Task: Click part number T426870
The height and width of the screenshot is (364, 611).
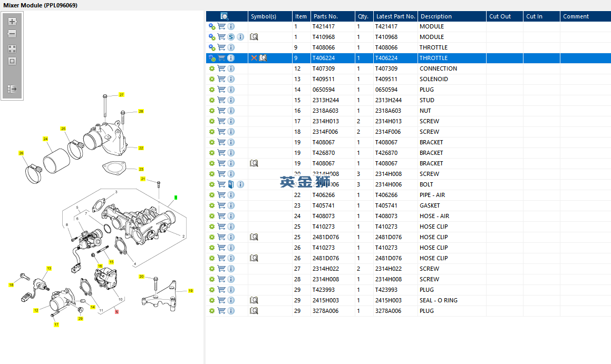Action: 324,153
